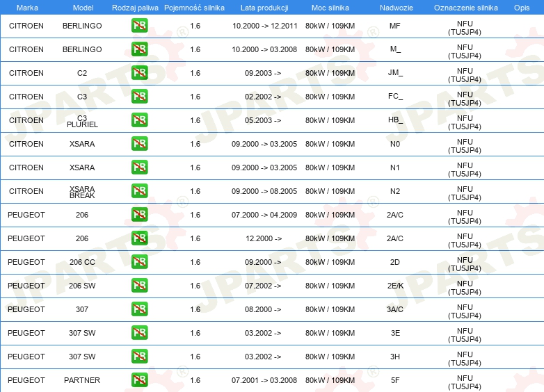
Task: Click the Moc silnika column header
Action: click(330, 8)
